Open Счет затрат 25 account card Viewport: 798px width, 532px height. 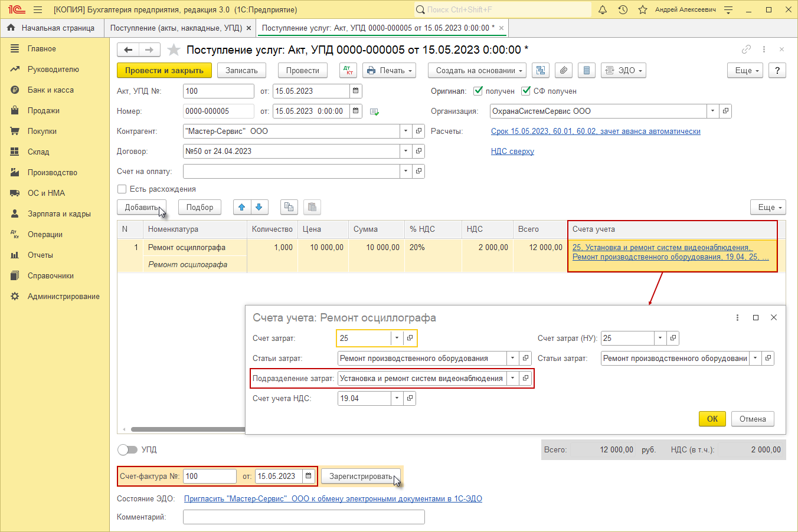point(410,338)
